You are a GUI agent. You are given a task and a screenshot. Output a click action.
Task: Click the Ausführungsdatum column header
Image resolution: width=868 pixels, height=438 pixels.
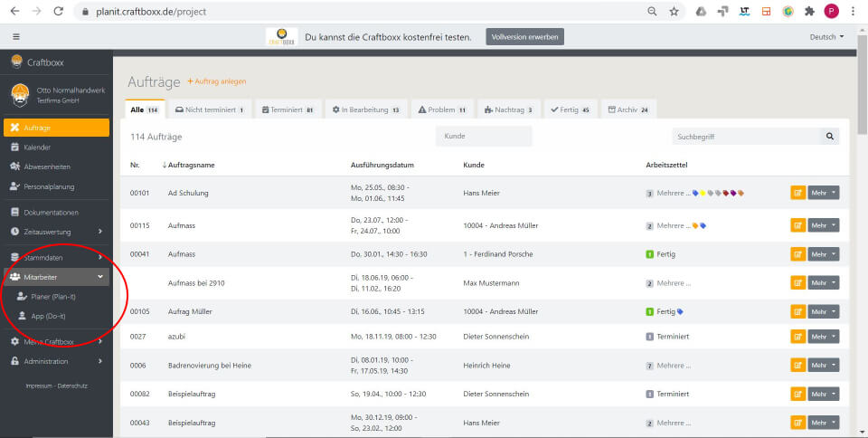382,165
